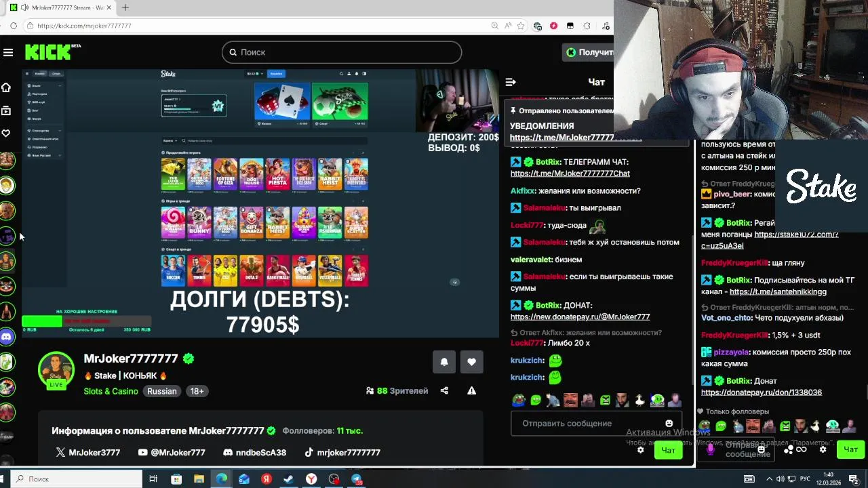Insert Pepe frog emote in left chat
Screen dimensions: 868x488
coord(519,400)
